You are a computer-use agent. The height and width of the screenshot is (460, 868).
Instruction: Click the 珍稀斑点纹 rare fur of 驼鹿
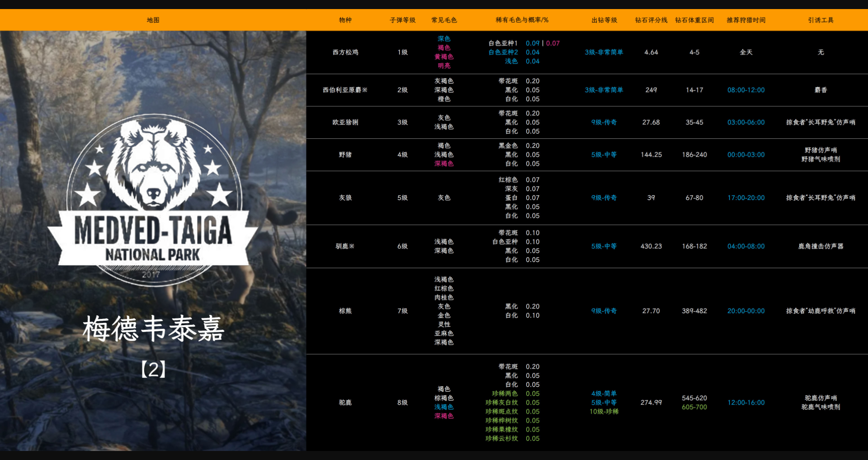coord(502,412)
